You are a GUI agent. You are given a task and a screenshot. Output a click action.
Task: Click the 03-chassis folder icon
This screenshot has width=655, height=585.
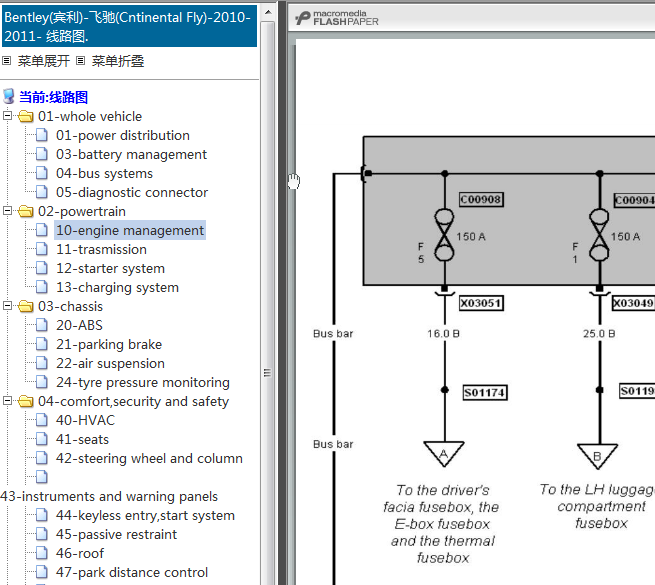[x=25, y=306]
